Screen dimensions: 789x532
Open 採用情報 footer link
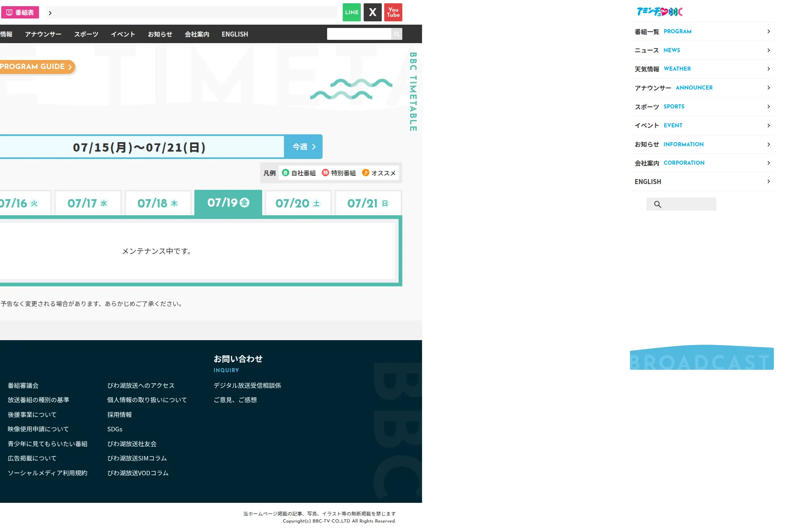coord(120,415)
